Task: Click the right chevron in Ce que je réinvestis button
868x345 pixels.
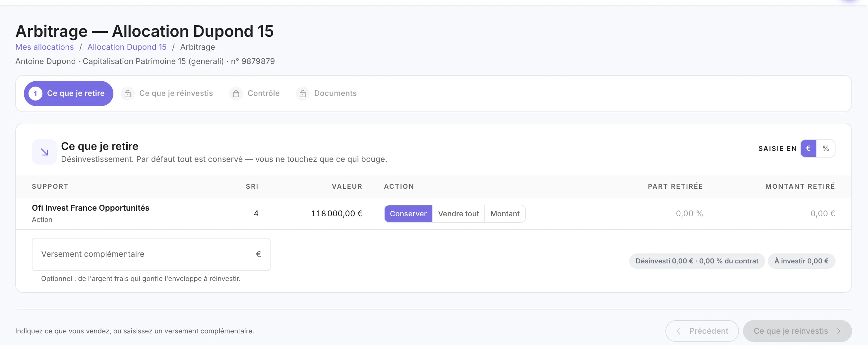Action: (x=839, y=331)
